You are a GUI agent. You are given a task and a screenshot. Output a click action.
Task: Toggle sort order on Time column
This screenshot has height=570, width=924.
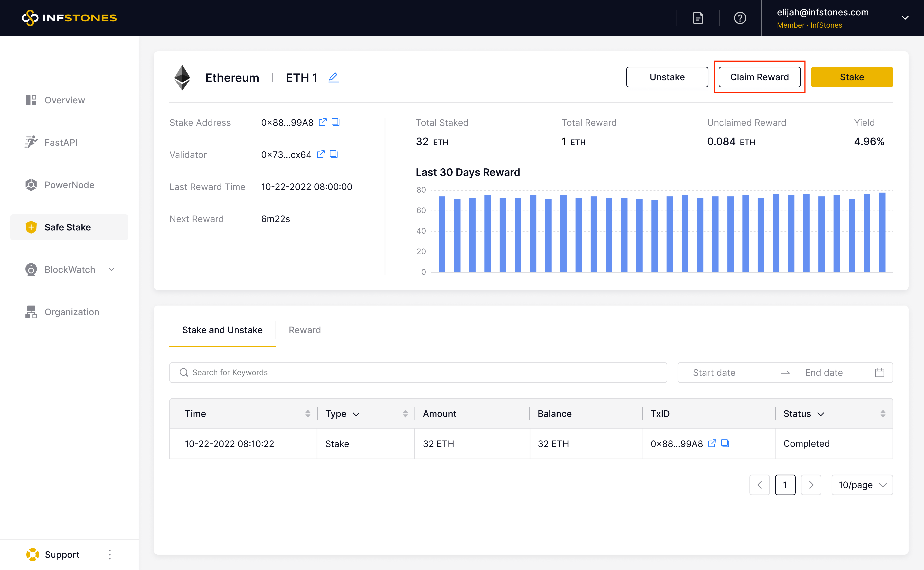click(308, 414)
